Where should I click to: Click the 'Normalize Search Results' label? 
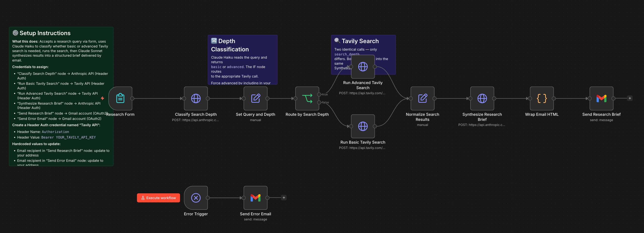coord(423,117)
